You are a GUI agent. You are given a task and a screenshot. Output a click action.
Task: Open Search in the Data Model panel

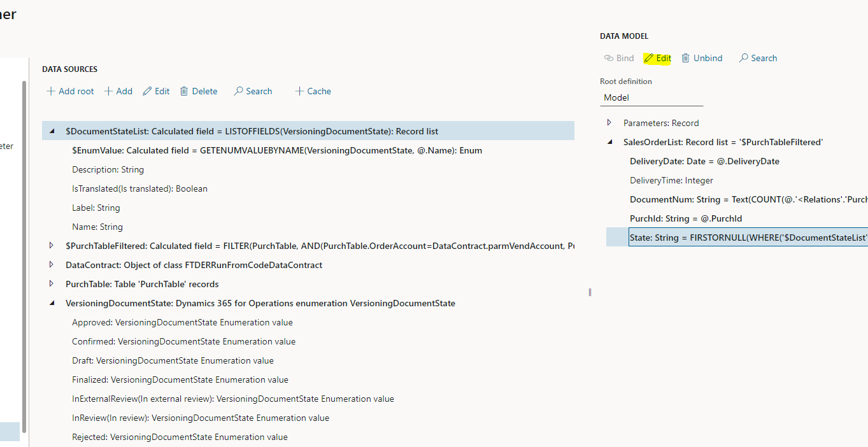click(757, 58)
